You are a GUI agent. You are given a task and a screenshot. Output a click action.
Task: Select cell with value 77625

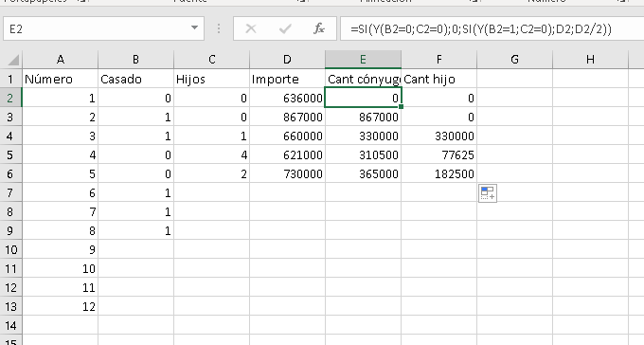tap(438, 154)
